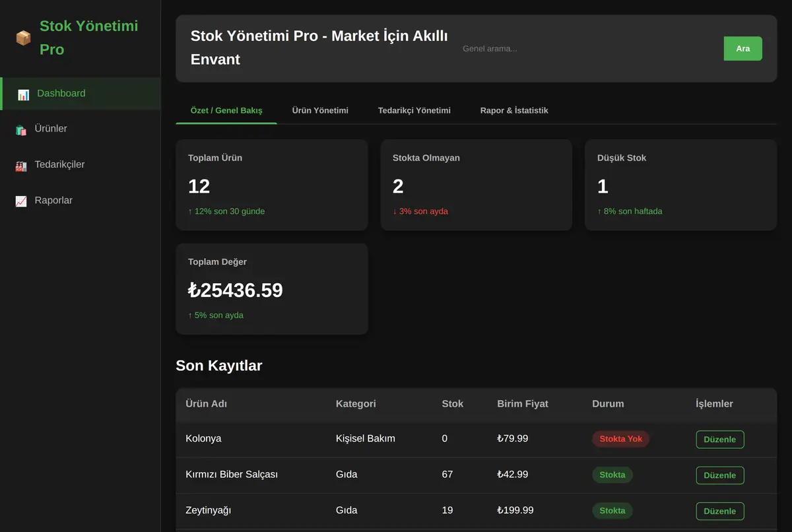Viewport: 792px width, 532px height.
Task: Select Raporlar in the sidebar
Action: [81, 200]
